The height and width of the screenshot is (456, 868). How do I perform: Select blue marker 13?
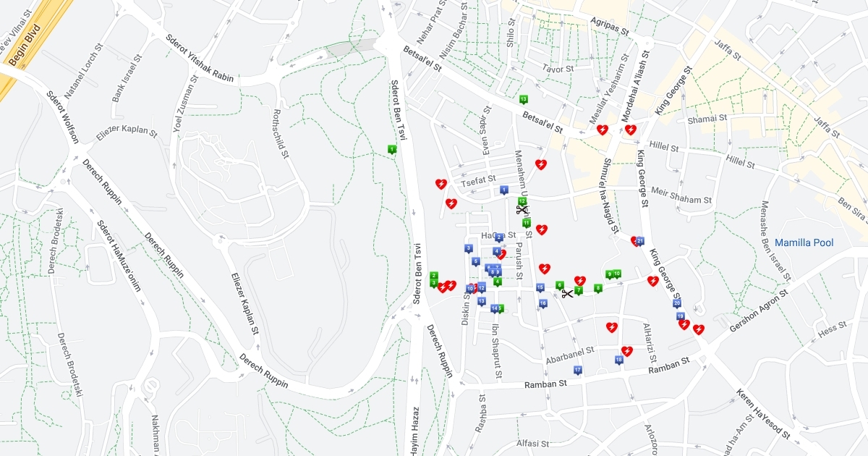pos(481,301)
